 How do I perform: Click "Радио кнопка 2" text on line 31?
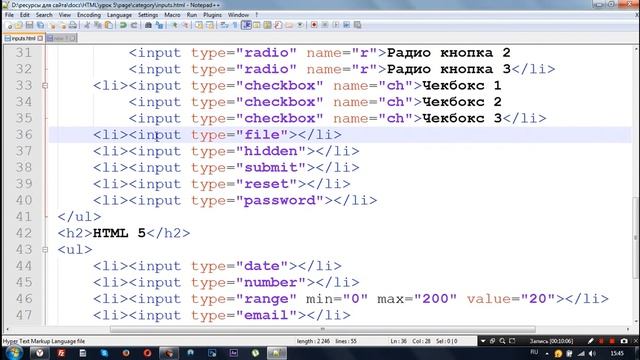(449, 53)
